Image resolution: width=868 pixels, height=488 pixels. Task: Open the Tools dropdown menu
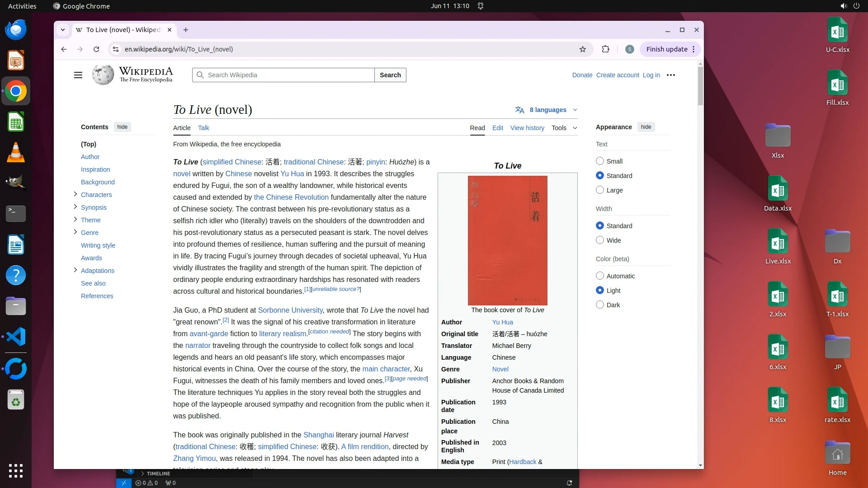[x=564, y=128]
